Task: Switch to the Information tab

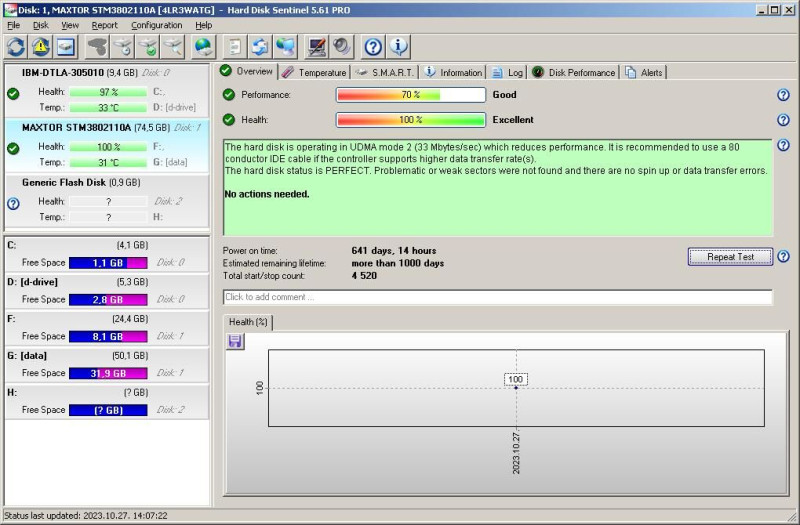Action: [453, 72]
